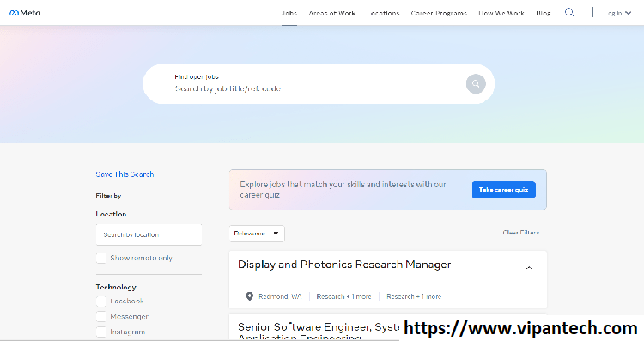Open How We Work menu
This screenshot has width=644, height=341.
(x=501, y=13)
